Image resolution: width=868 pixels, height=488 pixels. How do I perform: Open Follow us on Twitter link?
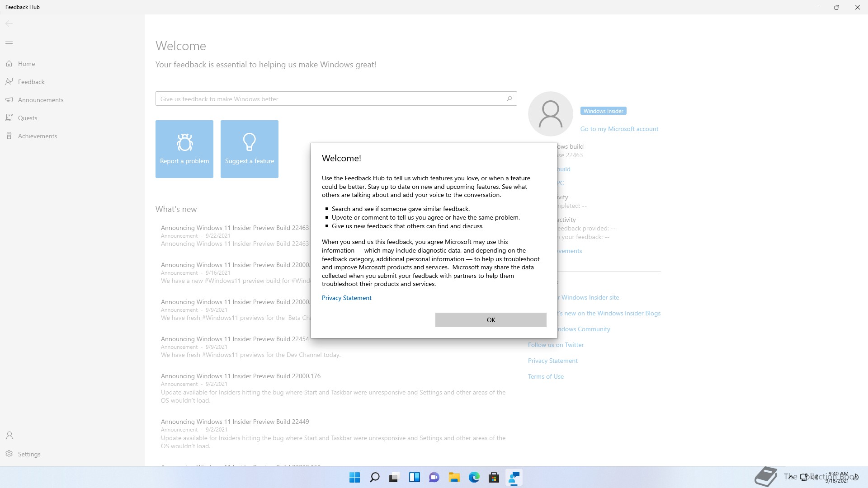click(x=556, y=345)
